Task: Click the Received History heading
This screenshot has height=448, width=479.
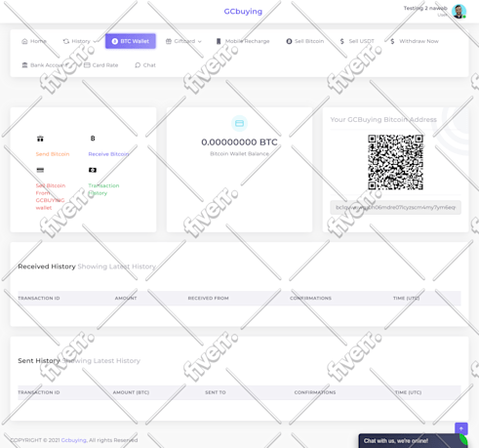Action: click(x=47, y=266)
